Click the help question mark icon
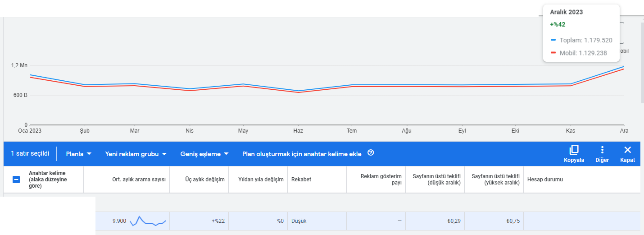Screen dimensions: 644x235 [x=371, y=153]
